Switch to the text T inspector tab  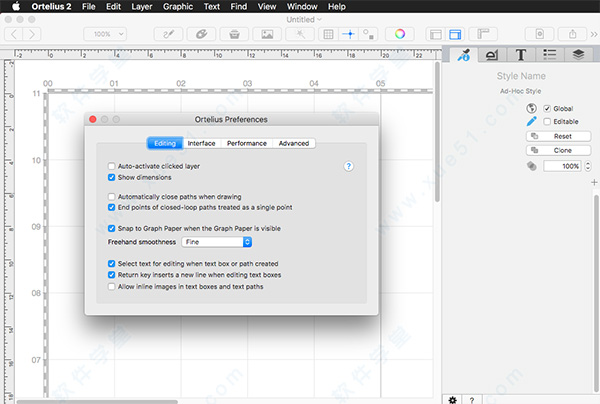click(520, 55)
